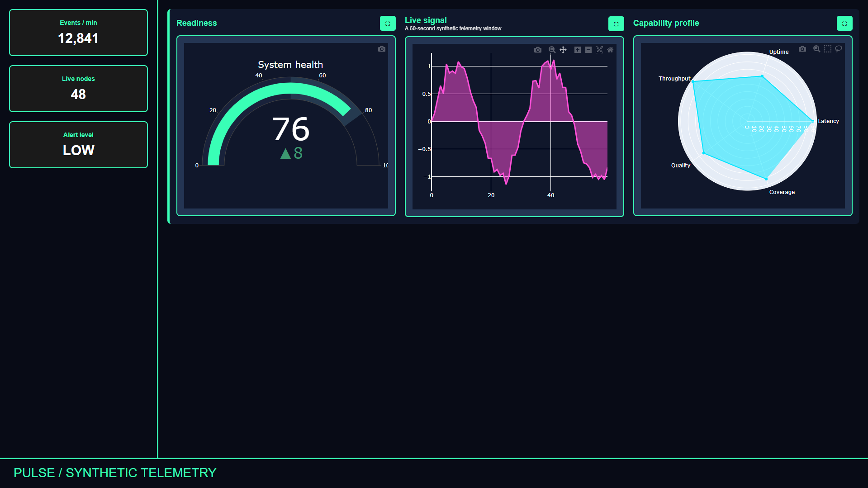
Task: Click the x-axis tick label 20 on Live signal
Action: click(491, 195)
